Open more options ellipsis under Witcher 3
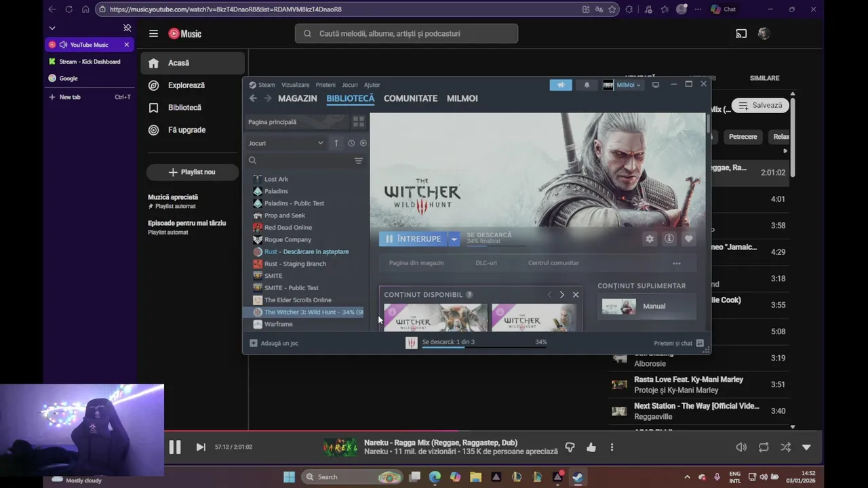This screenshot has height=488, width=868. pyautogui.click(x=677, y=263)
